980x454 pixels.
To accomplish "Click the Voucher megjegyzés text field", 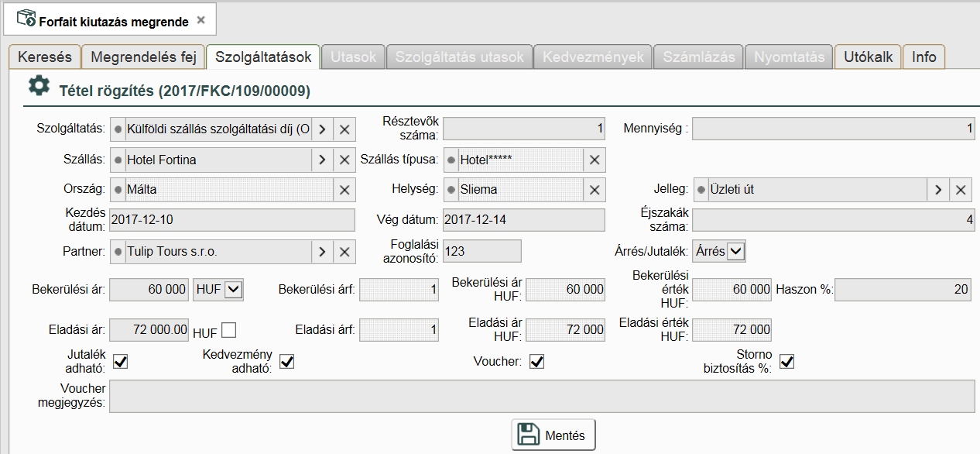I will 541,396.
